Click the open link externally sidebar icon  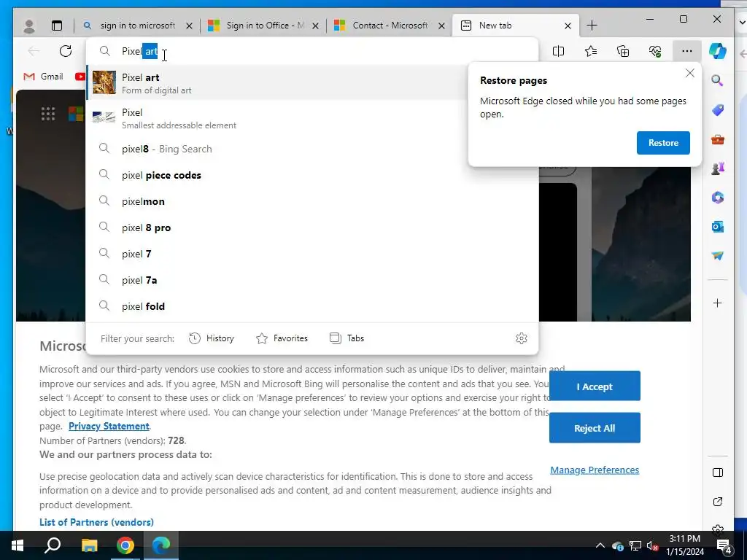718,502
